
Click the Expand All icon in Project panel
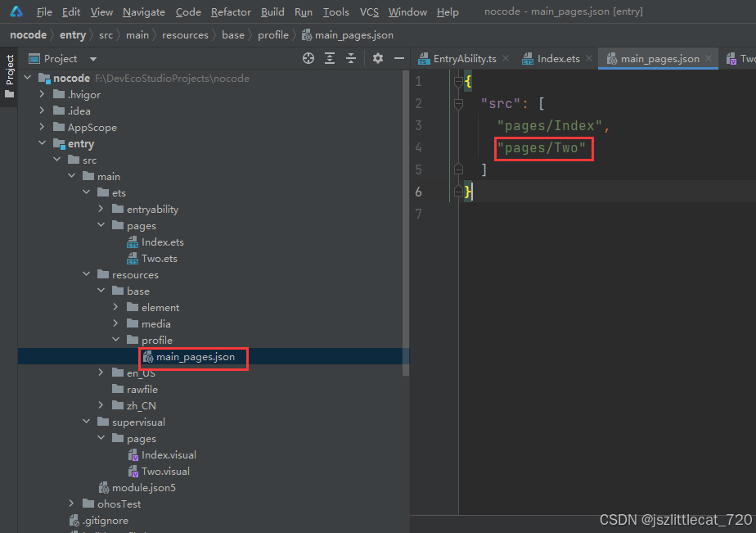coord(330,58)
